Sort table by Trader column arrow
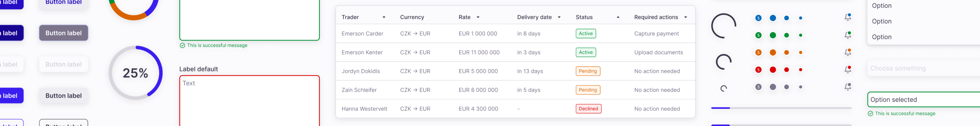 coord(384,17)
